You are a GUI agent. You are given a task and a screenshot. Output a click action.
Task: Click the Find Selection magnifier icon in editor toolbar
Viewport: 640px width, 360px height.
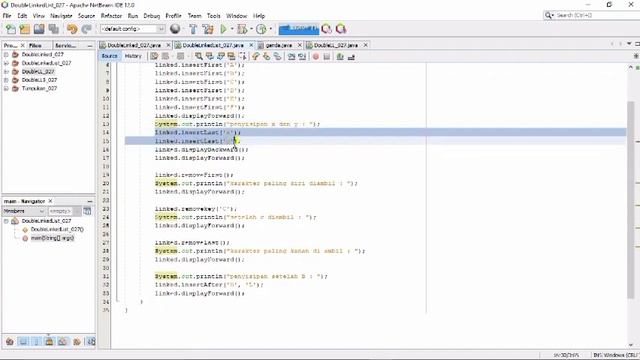[x=199, y=56]
